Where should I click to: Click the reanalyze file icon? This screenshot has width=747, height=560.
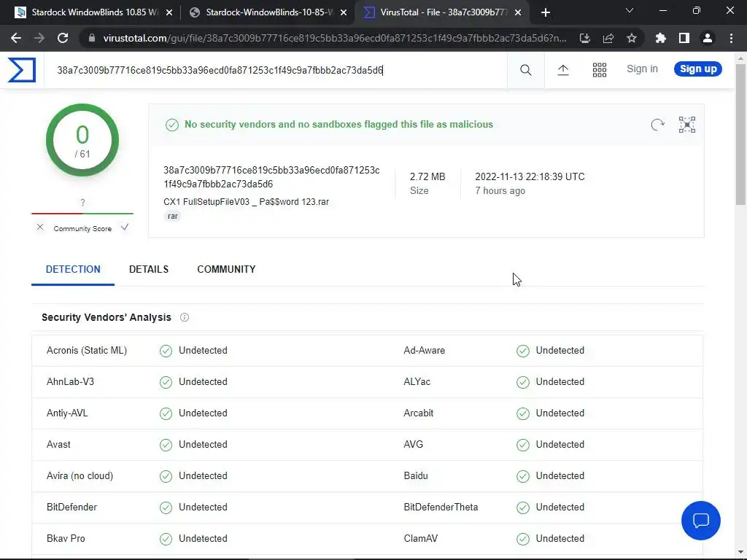click(x=657, y=125)
